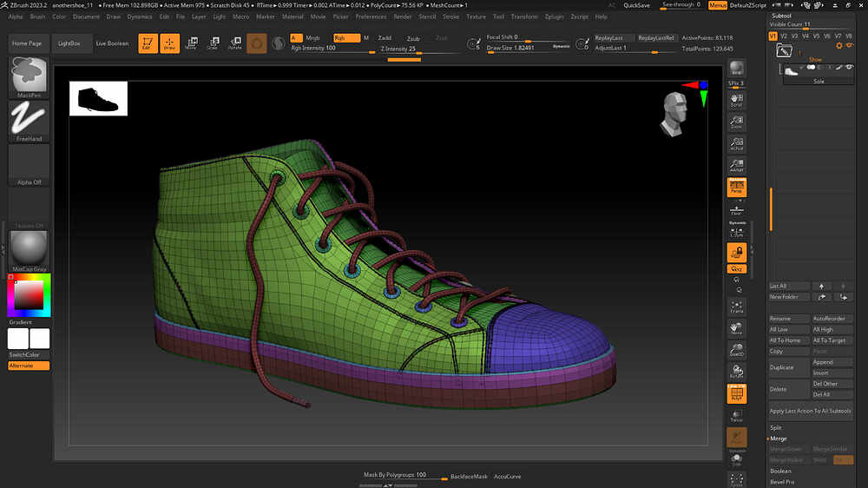868x488 pixels.
Task: Collapse the Subtool panel header
Action: pos(781,16)
